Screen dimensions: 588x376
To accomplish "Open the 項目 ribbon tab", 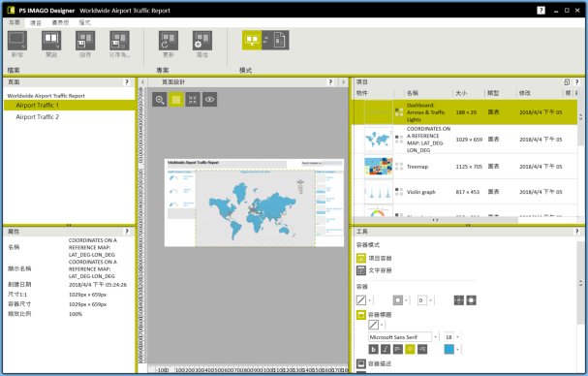I will click(x=36, y=23).
